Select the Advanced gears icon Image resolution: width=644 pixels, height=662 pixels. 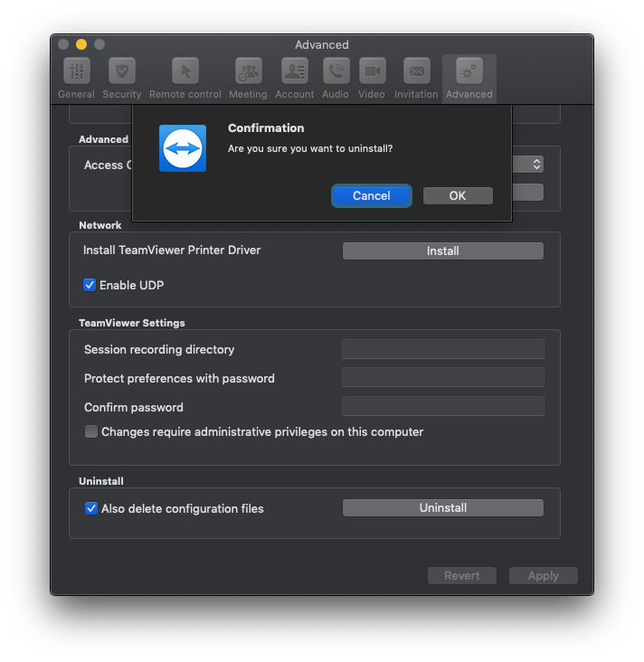tap(469, 71)
